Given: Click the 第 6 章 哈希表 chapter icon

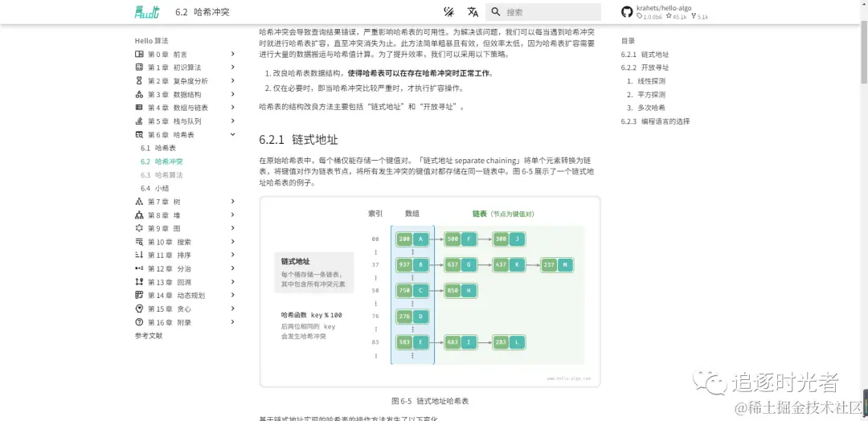Looking at the screenshot, I should [x=139, y=134].
